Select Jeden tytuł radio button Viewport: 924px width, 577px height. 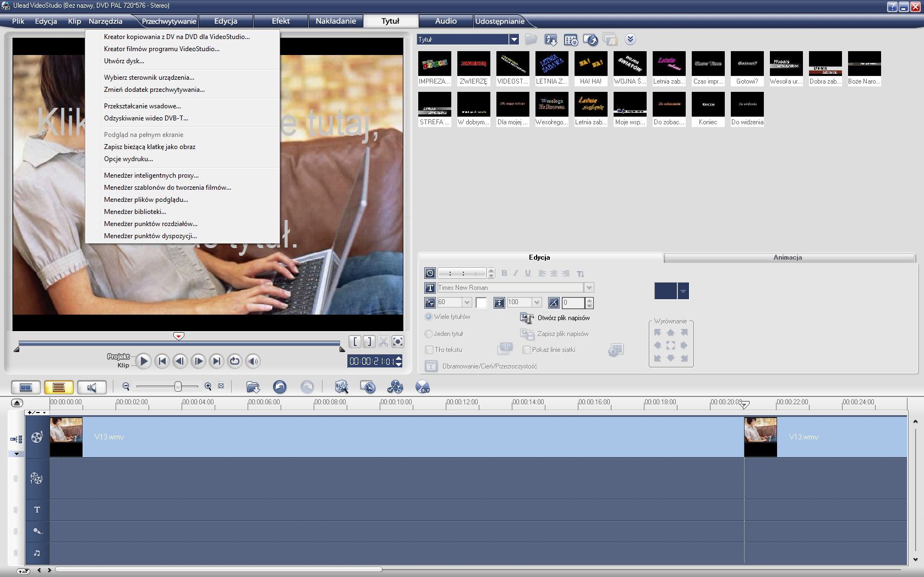[428, 334]
